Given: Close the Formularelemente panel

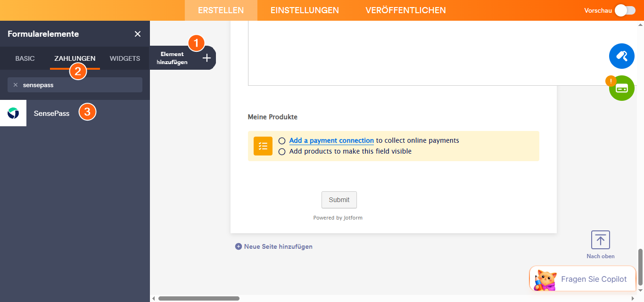Looking at the screenshot, I should [137, 34].
